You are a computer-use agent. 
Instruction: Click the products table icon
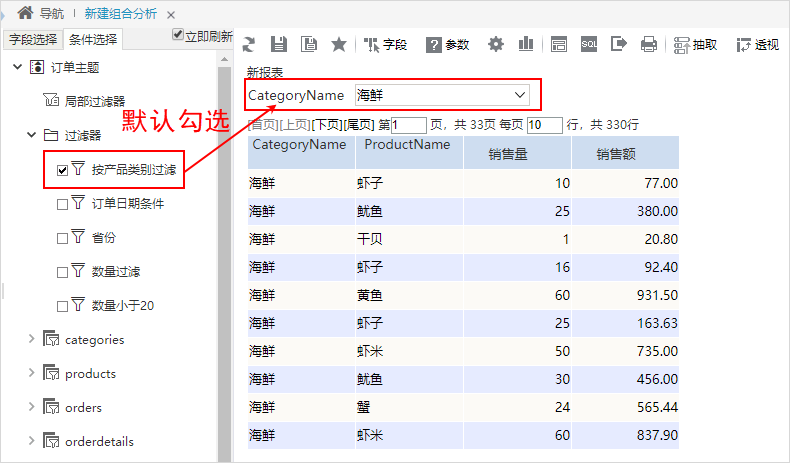pyautogui.click(x=51, y=373)
